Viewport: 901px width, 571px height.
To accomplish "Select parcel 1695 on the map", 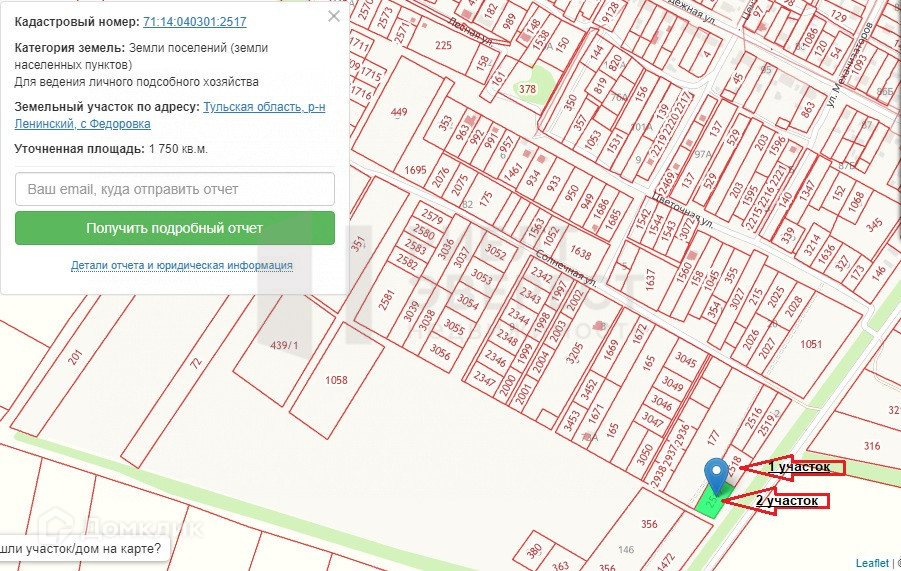I will [x=415, y=170].
